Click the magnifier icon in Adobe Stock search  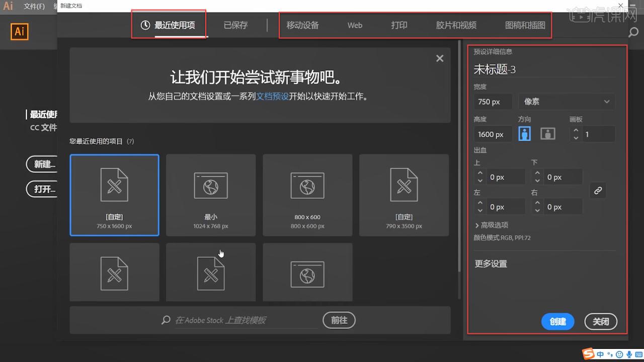point(166,320)
